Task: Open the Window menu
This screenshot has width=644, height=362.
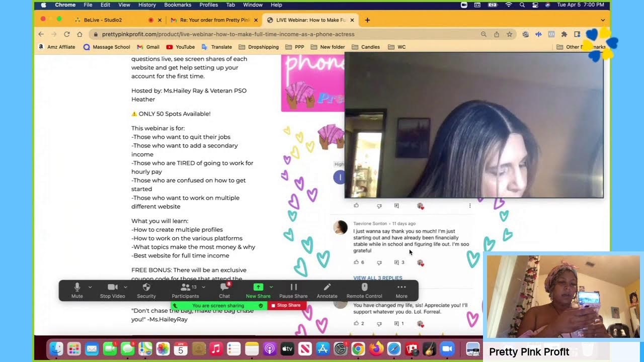Action: [x=253, y=5]
